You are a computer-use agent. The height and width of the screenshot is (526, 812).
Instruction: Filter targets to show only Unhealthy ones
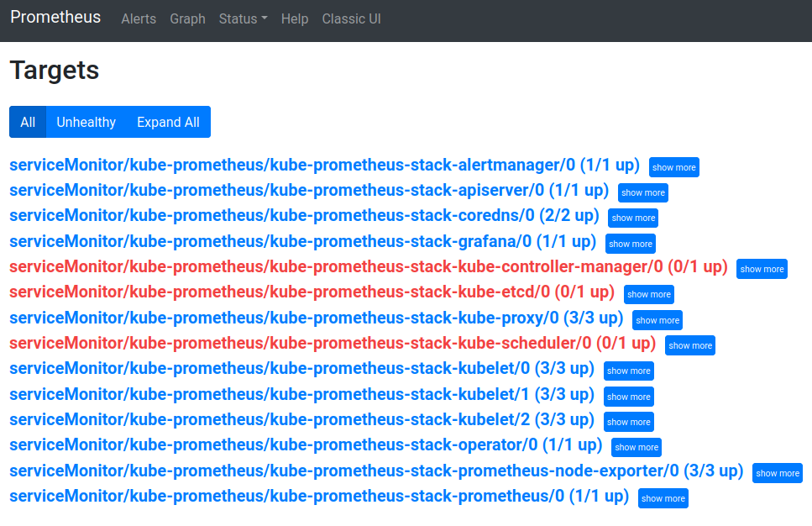click(86, 122)
